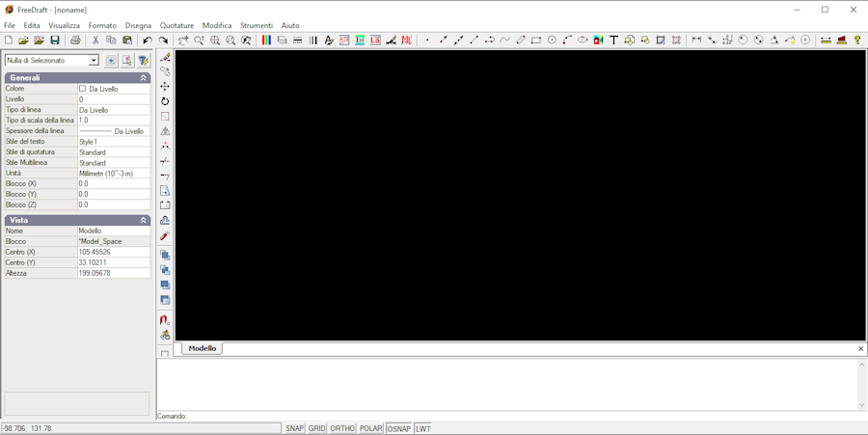Select the Move tool with four arrows
This screenshot has height=435, width=868.
point(165,87)
